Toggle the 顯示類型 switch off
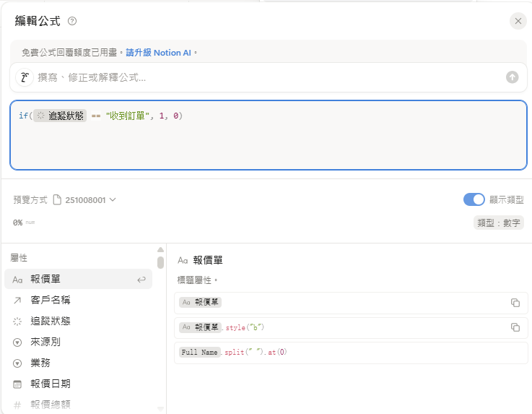The image size is (532, 414). coord(474,199)
